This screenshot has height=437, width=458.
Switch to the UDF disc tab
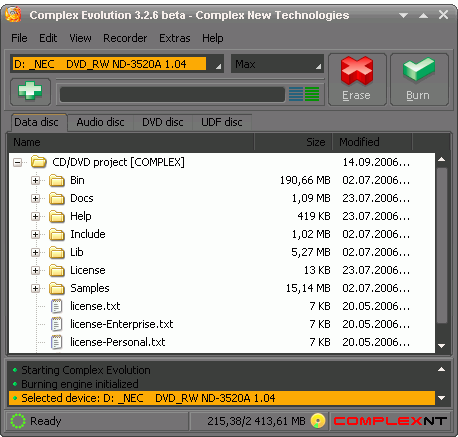[x=222, y=122]
